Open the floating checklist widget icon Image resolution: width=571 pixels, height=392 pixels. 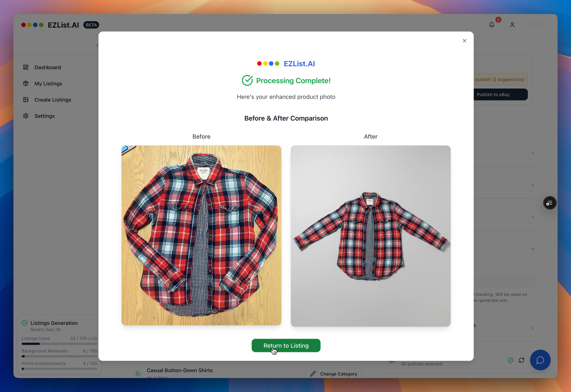click(x=550, y=203)
